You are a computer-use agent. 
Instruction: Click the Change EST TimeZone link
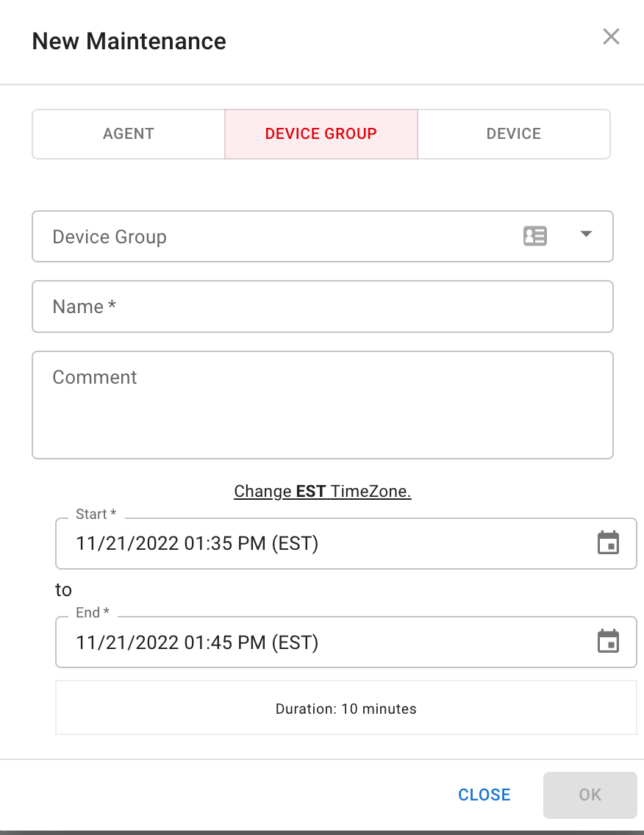tap(322, 491)
